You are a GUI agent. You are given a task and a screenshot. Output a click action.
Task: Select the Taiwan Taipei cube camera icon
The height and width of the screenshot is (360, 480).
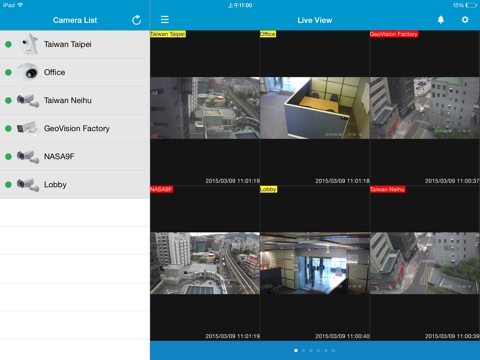28,44
